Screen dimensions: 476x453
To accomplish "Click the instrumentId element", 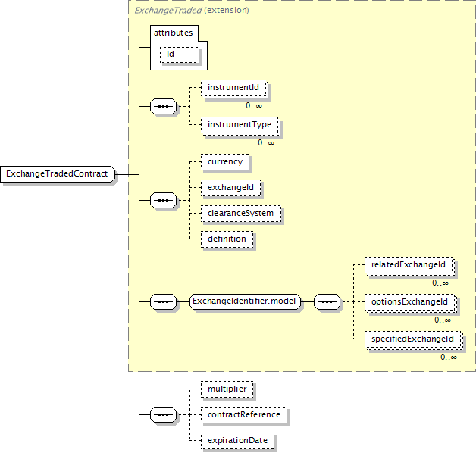I will coord(233,89).
